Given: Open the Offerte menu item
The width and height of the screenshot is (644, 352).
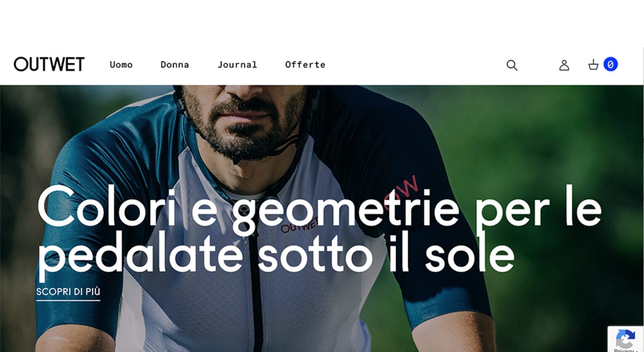Looking at the screenshot, I should point(305,65).
